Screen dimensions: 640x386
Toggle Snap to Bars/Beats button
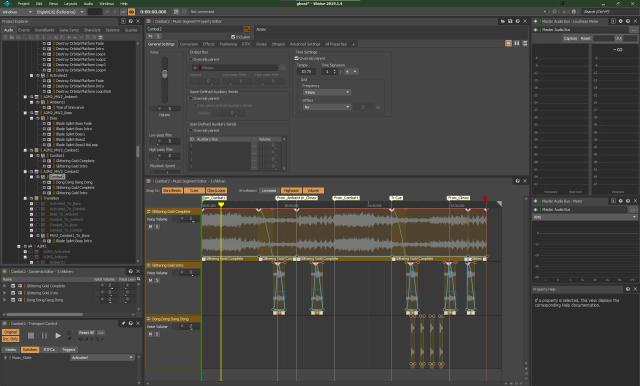(x=172, y=191)
